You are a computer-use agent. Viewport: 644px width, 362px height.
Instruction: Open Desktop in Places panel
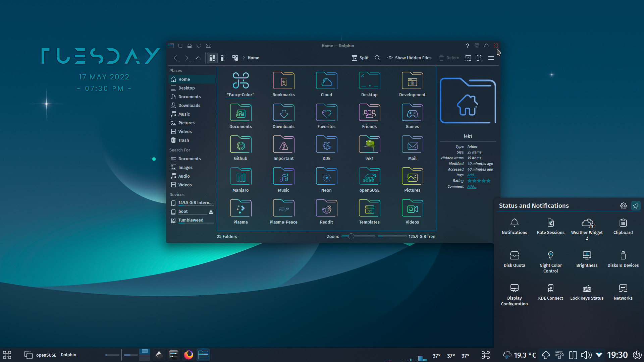click(192, 88)
